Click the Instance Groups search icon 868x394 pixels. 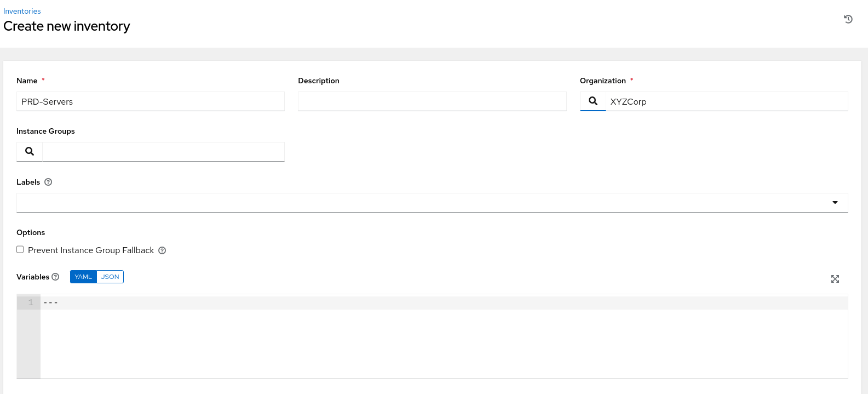[x=30, y=152]
